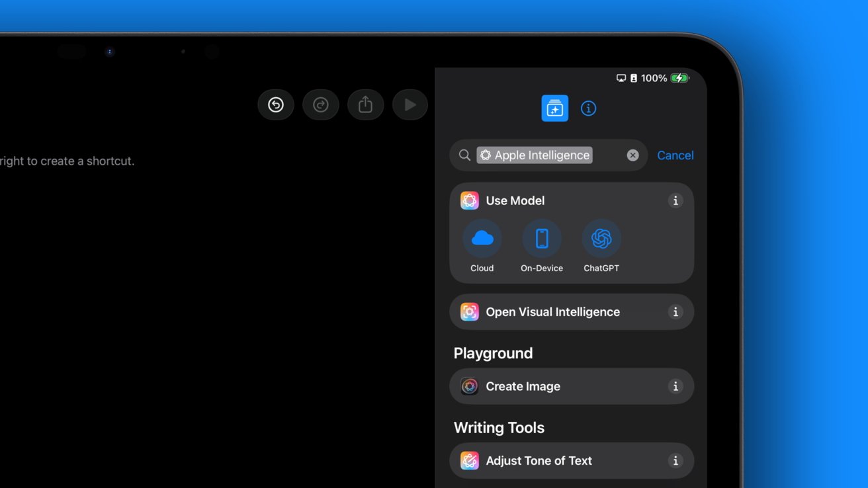Image resolution: width=868 pixels, height=488 pixels.
Task: Show info for Adjust Tone of Text
Action: click(x=675, y=461)
